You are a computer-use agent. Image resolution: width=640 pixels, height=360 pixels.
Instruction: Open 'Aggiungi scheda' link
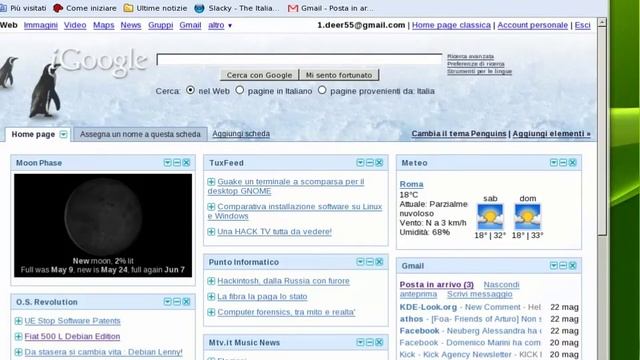241,133
